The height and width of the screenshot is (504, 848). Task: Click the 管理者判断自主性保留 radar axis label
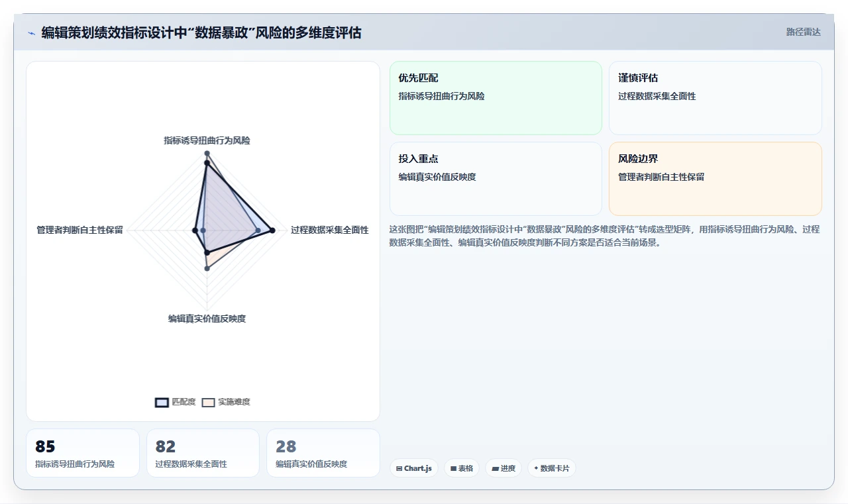pos(79,230)
